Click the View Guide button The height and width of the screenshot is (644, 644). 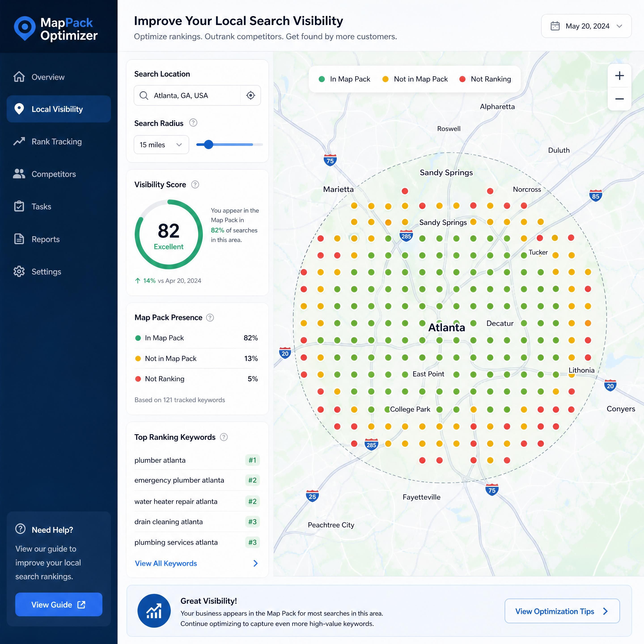click(59, 604)
